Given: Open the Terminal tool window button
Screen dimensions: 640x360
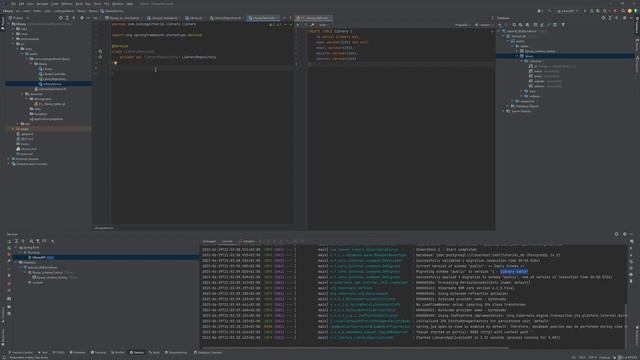Looking at the screenshot, I should click(98, 352).
